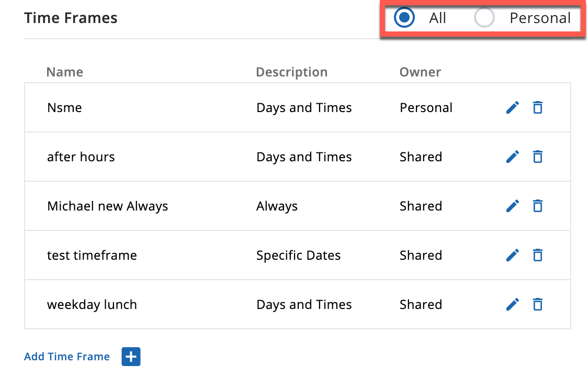The height and width of the screenshot is (376, 588).
Task: Edit the after hours time frame
Action: click(512, 157)
